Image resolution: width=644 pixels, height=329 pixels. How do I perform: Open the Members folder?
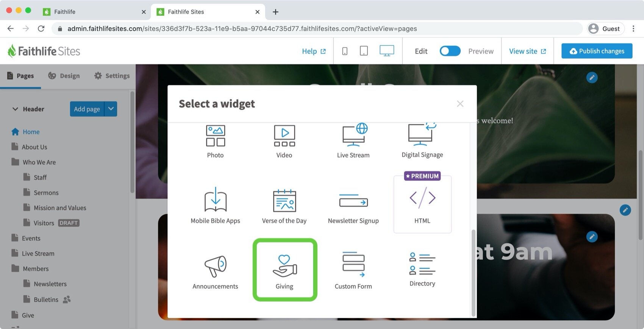30,268
